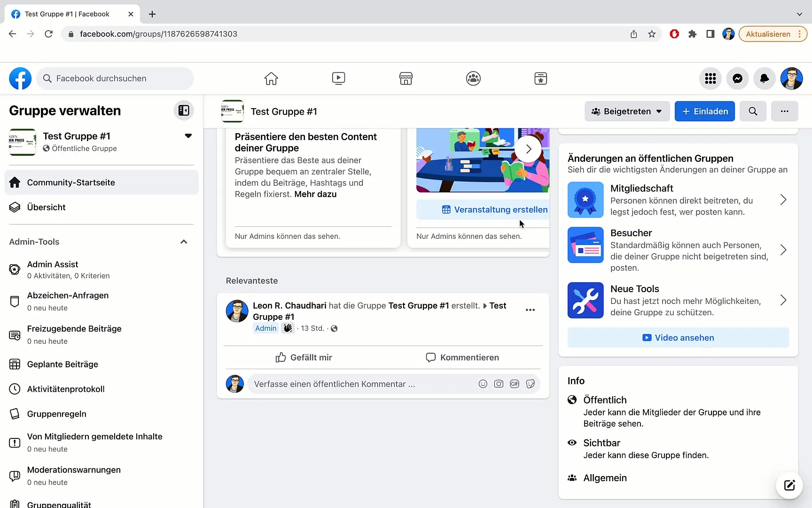Screen dimensions: 812x508
Task: Go back in browser history
Action: click(x=13, y=34)
